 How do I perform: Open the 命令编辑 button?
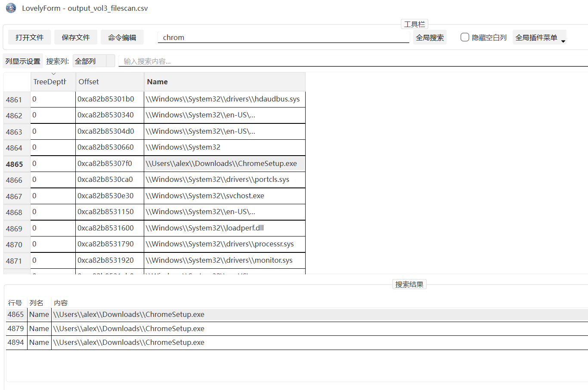(x=122, y=37)
